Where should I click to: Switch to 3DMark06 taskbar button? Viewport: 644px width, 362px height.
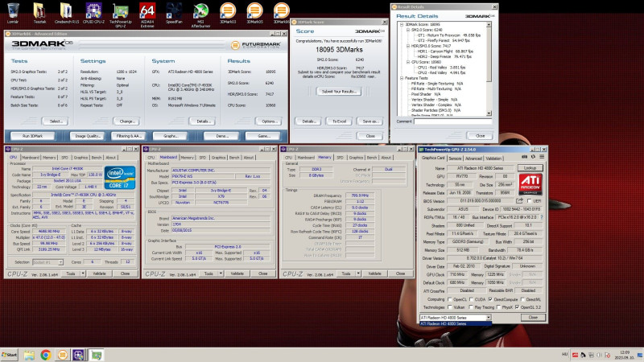click(63, 355)
